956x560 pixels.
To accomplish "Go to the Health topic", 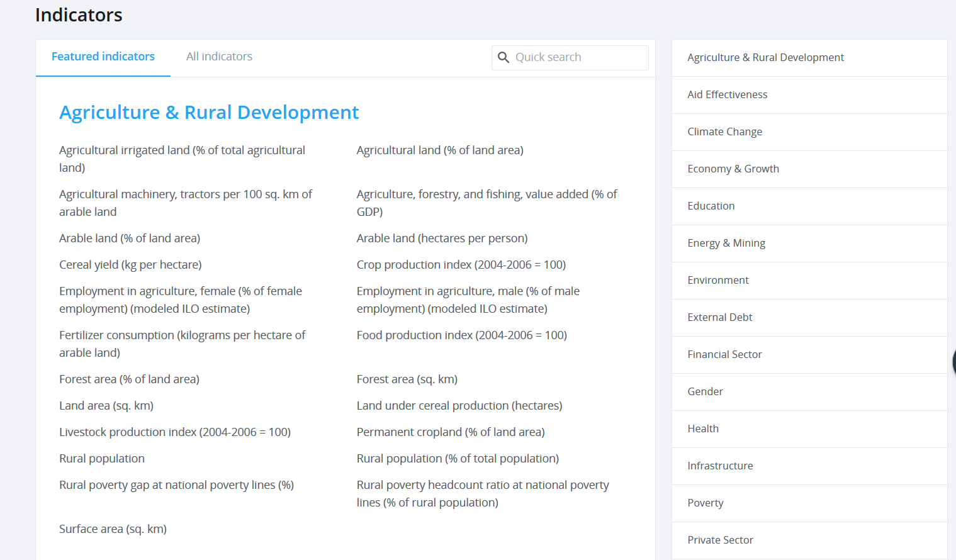I will pyautogui.click(x=703, y=428).
